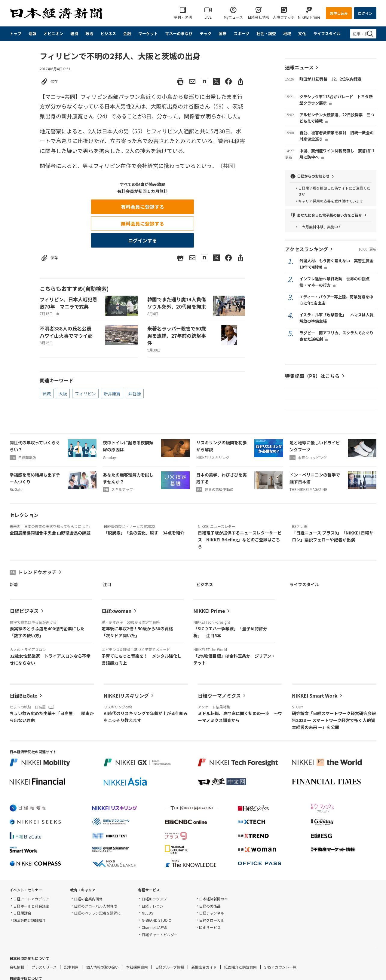Open 日経xwoman section chevron
This screenshot has width=386, height=980.
pos(135,611)
